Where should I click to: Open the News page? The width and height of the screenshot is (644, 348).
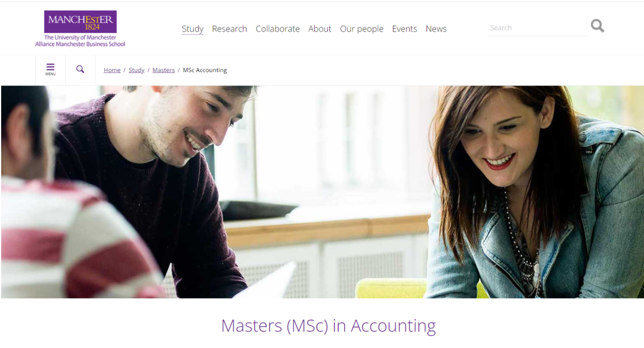tap(436, 29)
